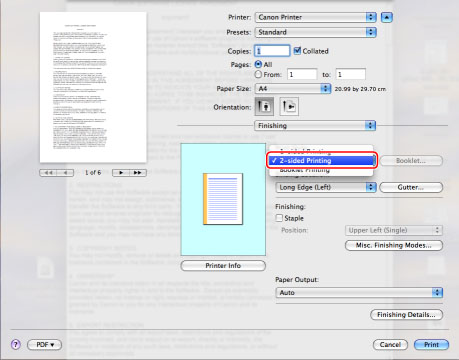Open help with question mark icon
The height and width of the screenshot is (360, 459).
click(x=16, y=344)
